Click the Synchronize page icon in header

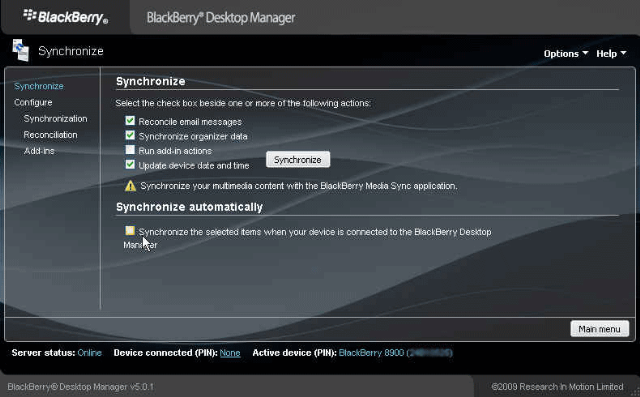[20, 50]
